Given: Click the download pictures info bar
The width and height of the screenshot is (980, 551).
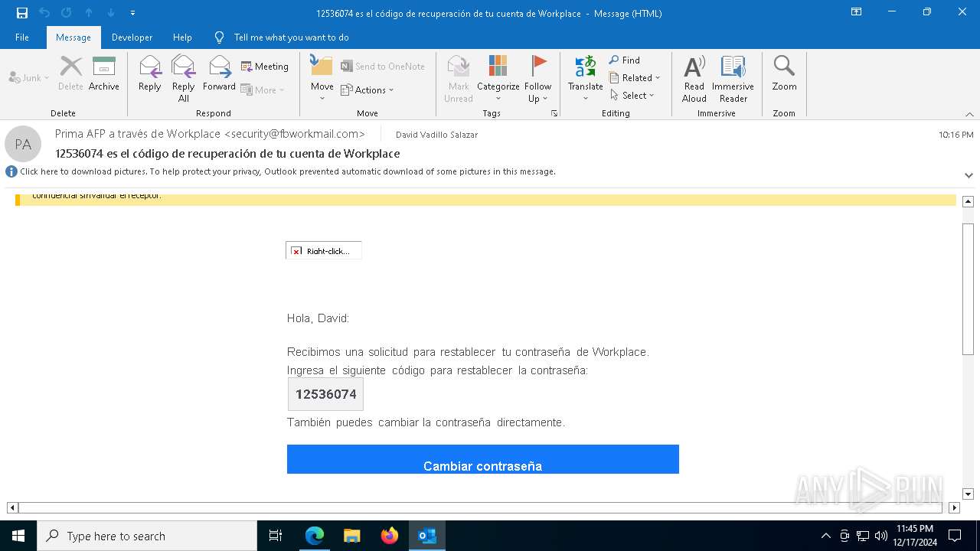Looking at the screenshot, I should 288,171.
